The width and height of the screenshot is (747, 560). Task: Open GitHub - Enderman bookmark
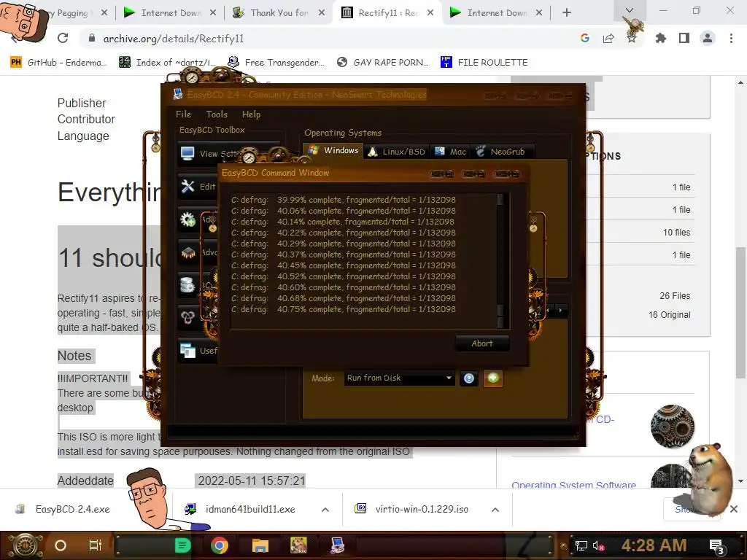click(58, 63)
